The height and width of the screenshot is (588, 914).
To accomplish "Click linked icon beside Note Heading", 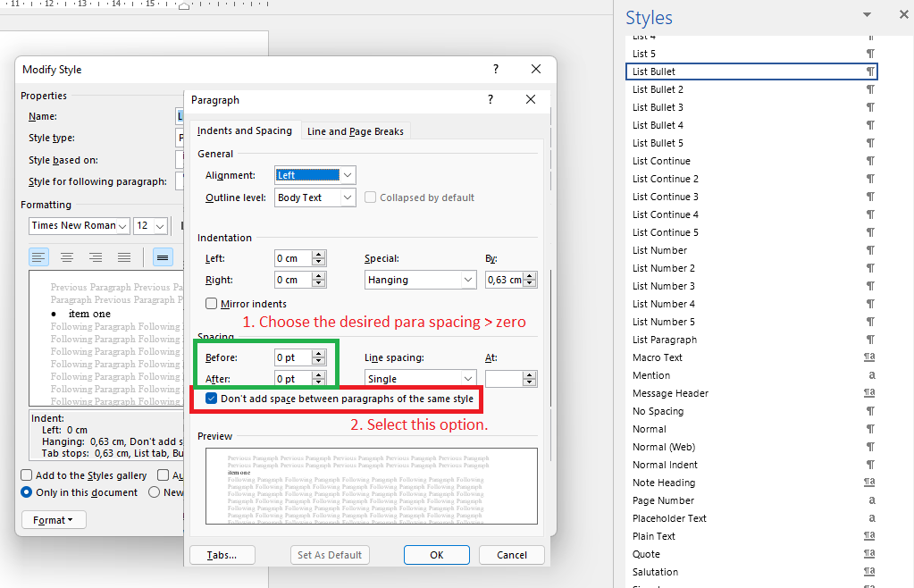I will point(869,482).
